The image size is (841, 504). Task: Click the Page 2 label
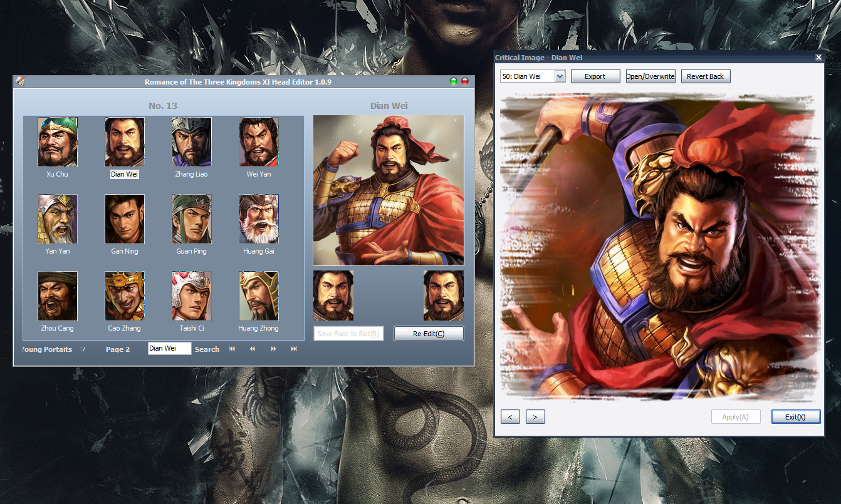[118, 349]
